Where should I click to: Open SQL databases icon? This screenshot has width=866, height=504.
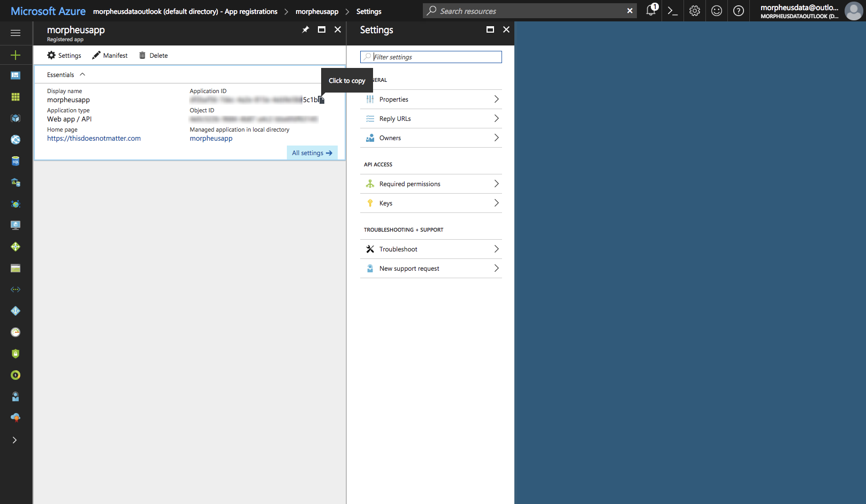click(16, 161)
